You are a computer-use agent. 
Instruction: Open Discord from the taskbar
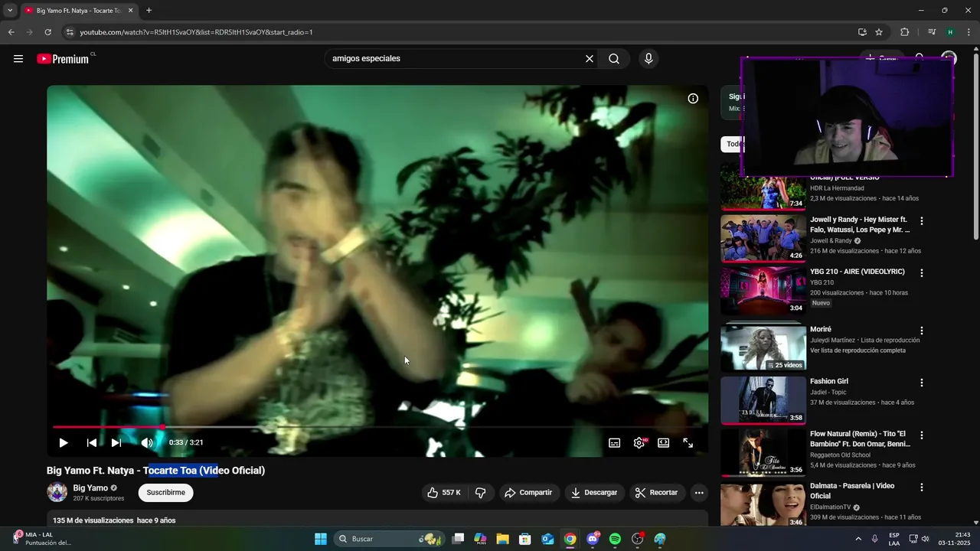593,539
